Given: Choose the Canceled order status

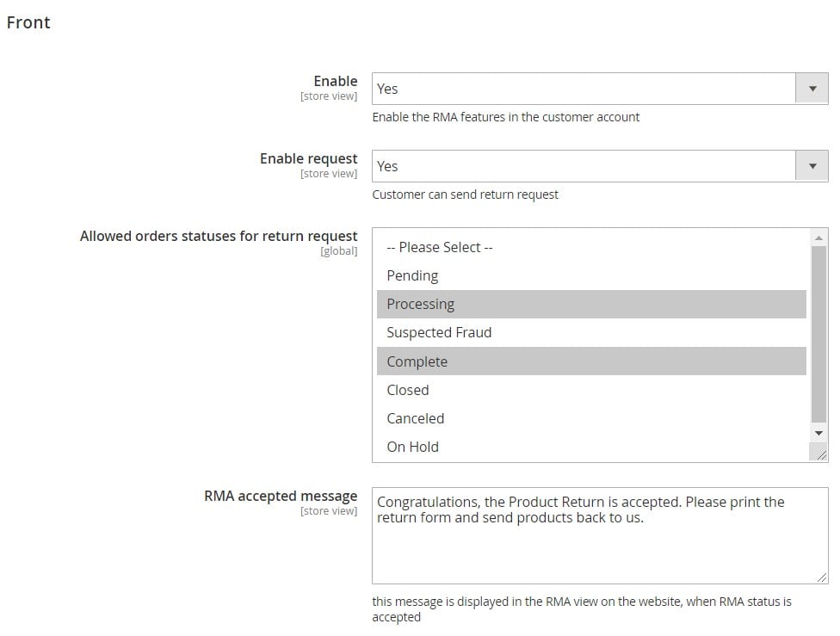Looking at the screenshot, I should point(591,418).
